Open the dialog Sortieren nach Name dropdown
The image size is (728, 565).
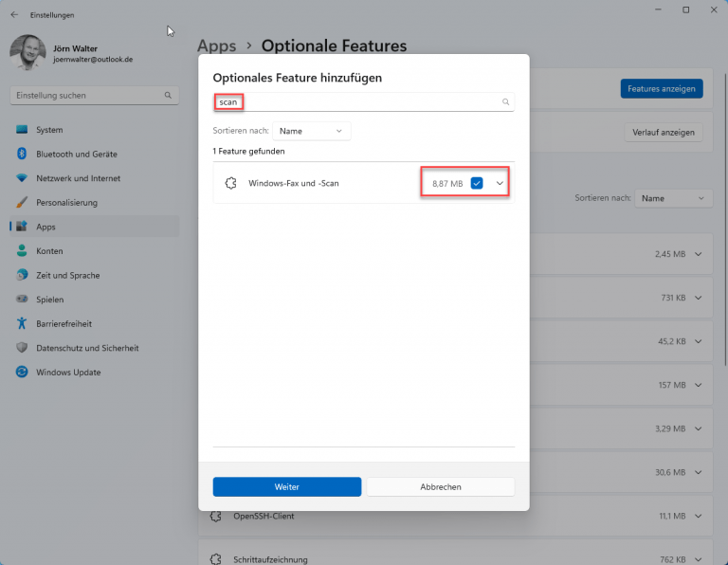(312, 131)
